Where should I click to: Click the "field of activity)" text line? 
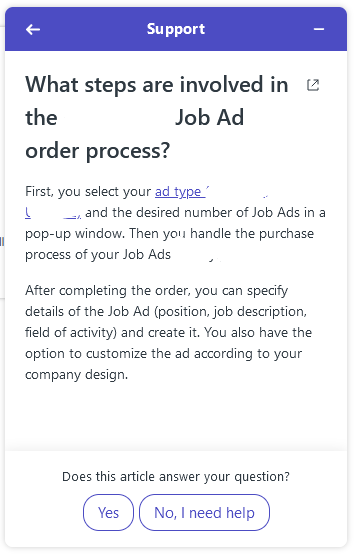71,332
